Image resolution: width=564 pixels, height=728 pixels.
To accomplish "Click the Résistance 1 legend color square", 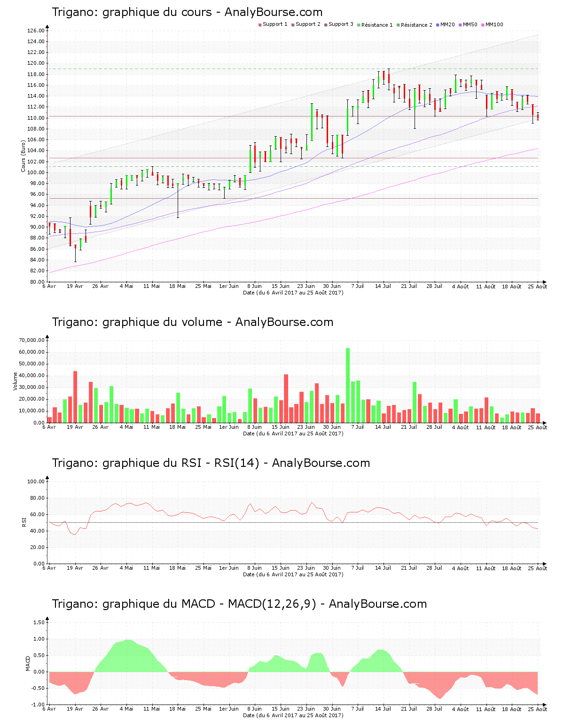I will coord(359,25).
